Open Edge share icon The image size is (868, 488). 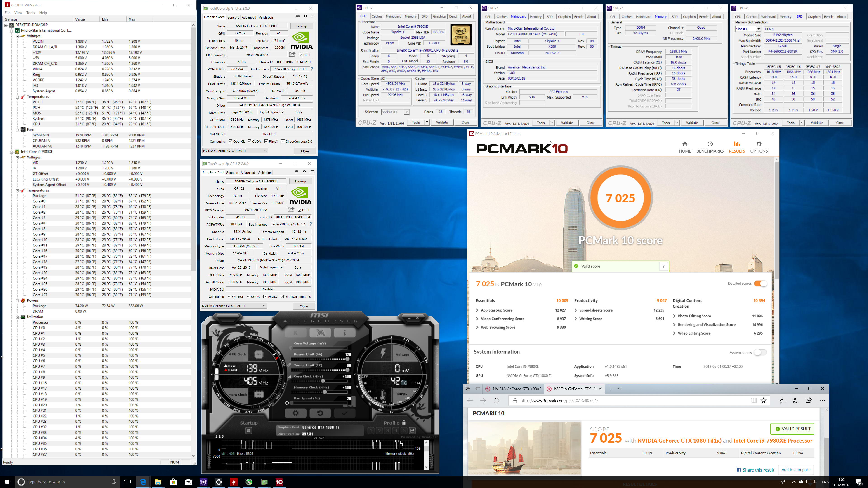point(809,400)
